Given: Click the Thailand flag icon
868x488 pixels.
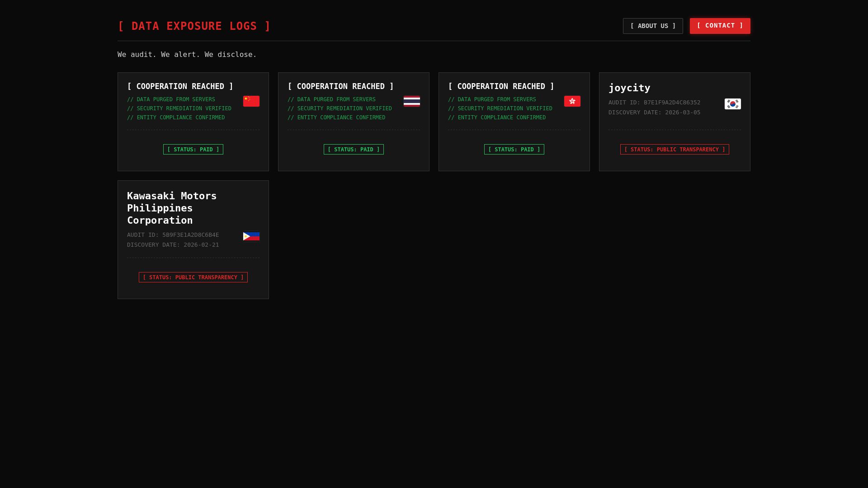Looking at the screenshot, I should click(411, 101).
